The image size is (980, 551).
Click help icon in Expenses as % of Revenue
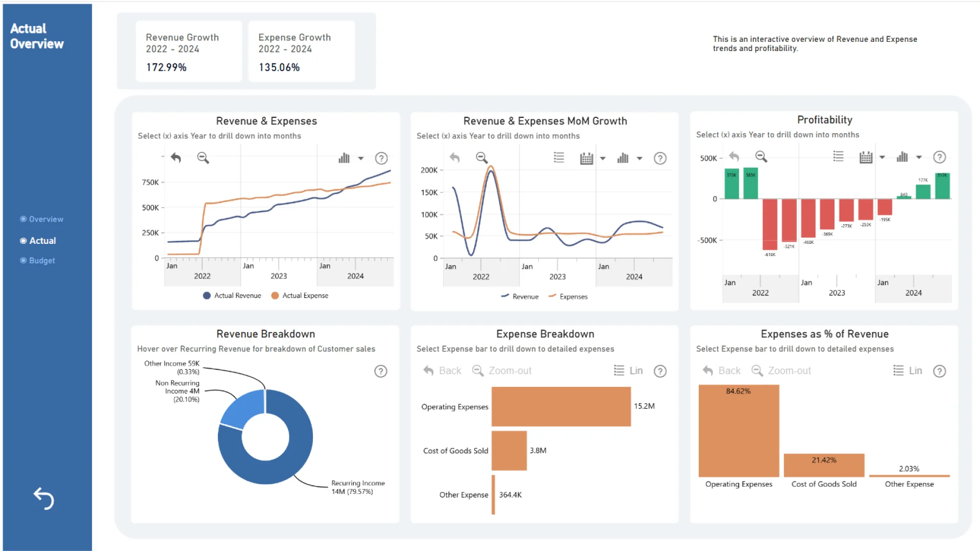(940, 371)
